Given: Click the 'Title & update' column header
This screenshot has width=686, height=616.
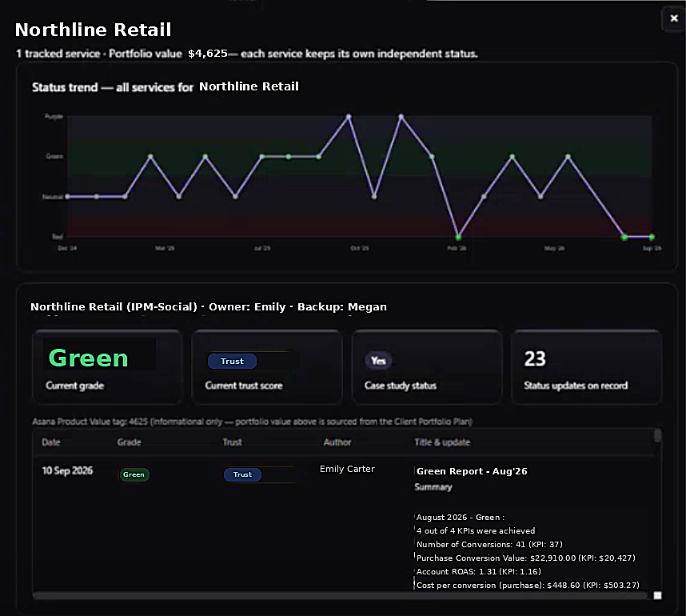Looking at the screenshot, I should [x=442, y=442].
